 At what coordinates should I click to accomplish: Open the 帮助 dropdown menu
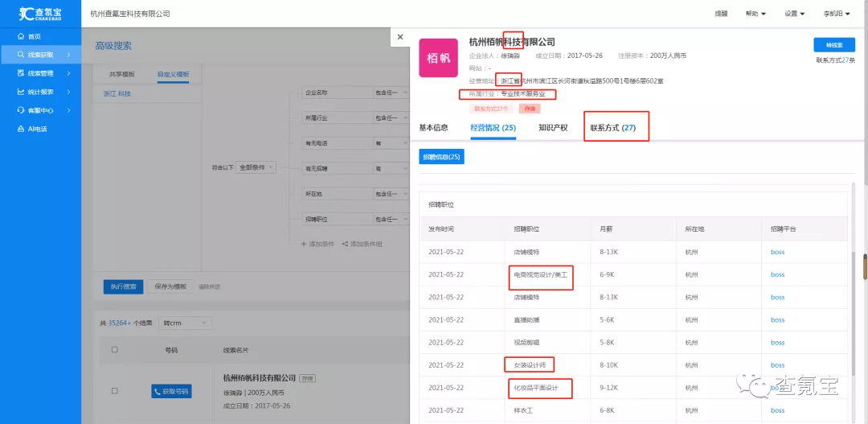tap(755, 14)
